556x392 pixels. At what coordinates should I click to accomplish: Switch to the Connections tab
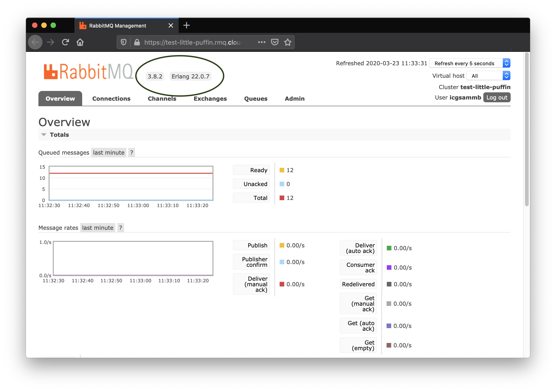111,98
